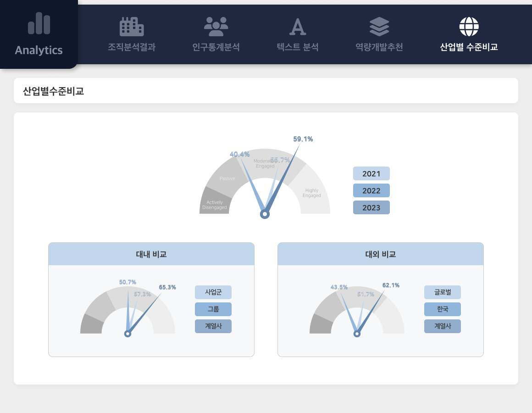Click the 대외 비교 panel header
This screenshot has width=532, height=413.
381,254
